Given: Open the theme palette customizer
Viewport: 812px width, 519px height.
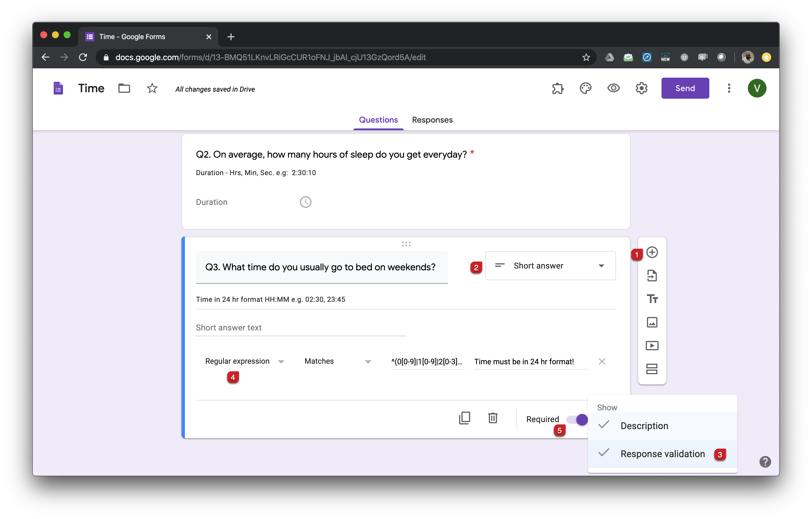Looking at the screenshot, I should [585, 88].
